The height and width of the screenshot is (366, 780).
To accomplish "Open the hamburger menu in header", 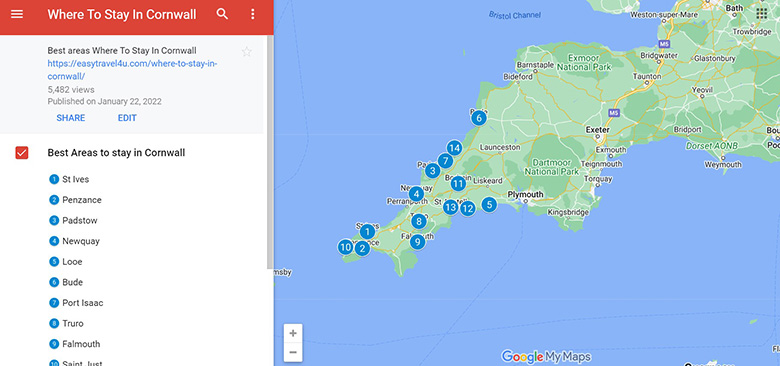I will pyautogui.click(x=17, y=14).
